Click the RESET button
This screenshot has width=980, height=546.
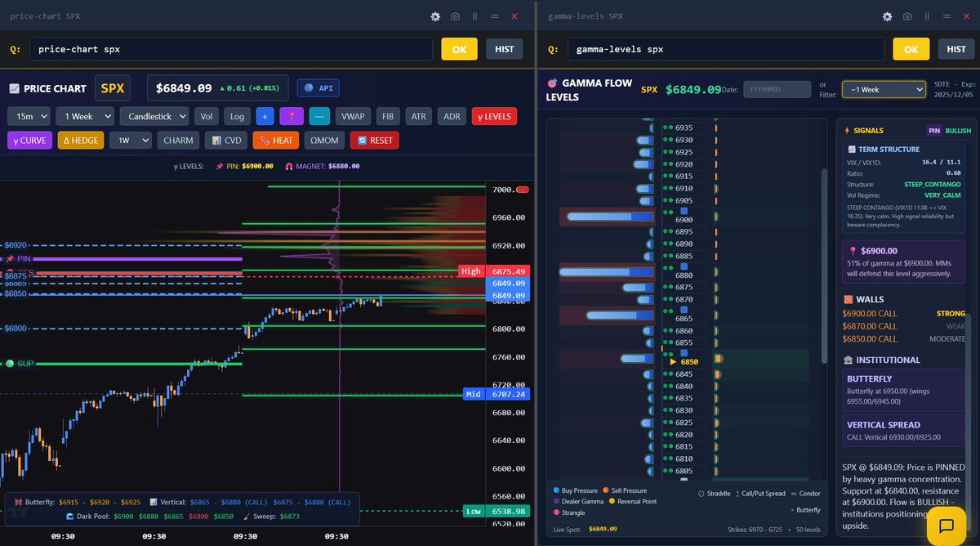[374, 140]
